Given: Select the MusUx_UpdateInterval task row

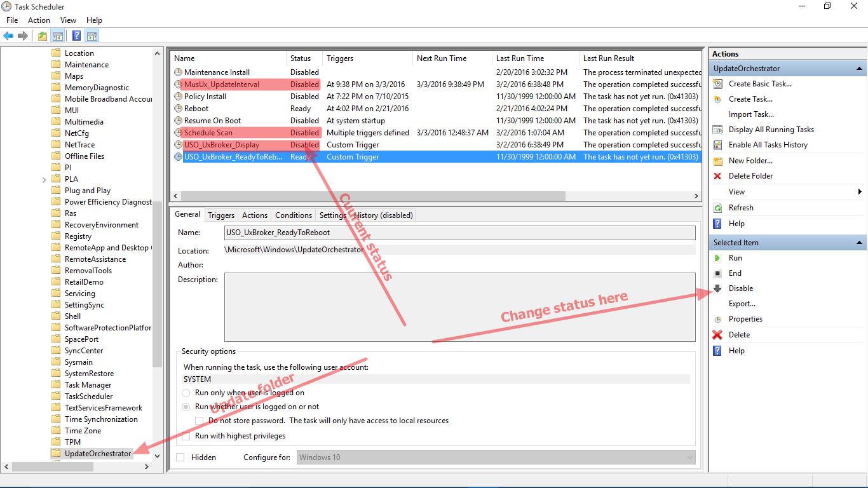Looking at the screenshot, I should pos(436,85).
